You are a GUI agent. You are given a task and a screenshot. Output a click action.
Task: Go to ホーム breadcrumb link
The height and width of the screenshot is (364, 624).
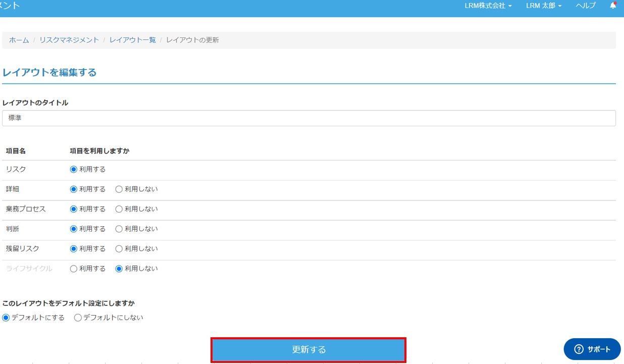pos(19,40)
